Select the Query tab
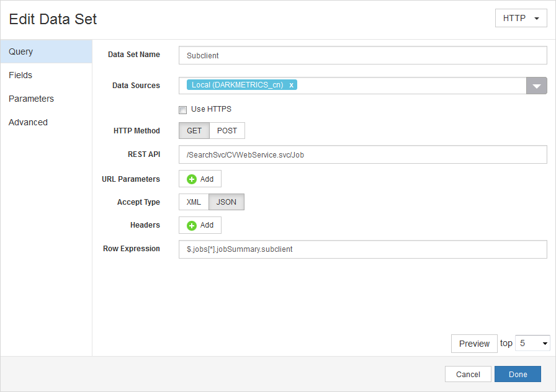556x392 pixels. (20, 51)
